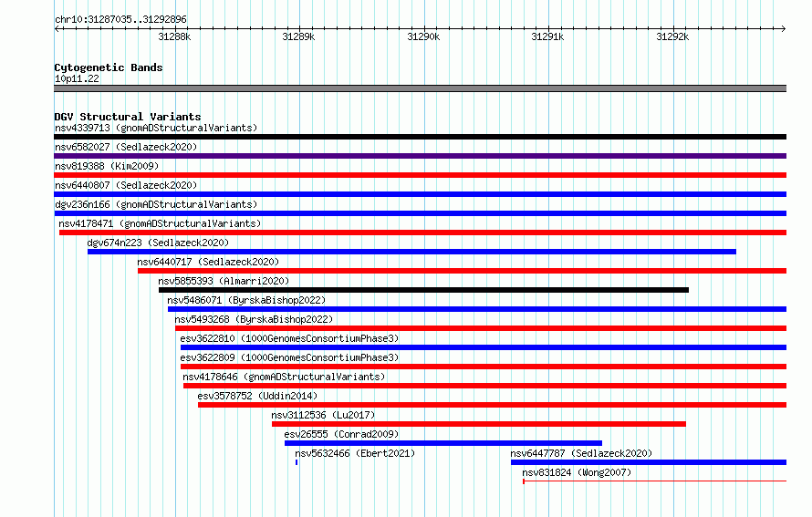Click the 31291k ruler tick label

coord(547,36)
